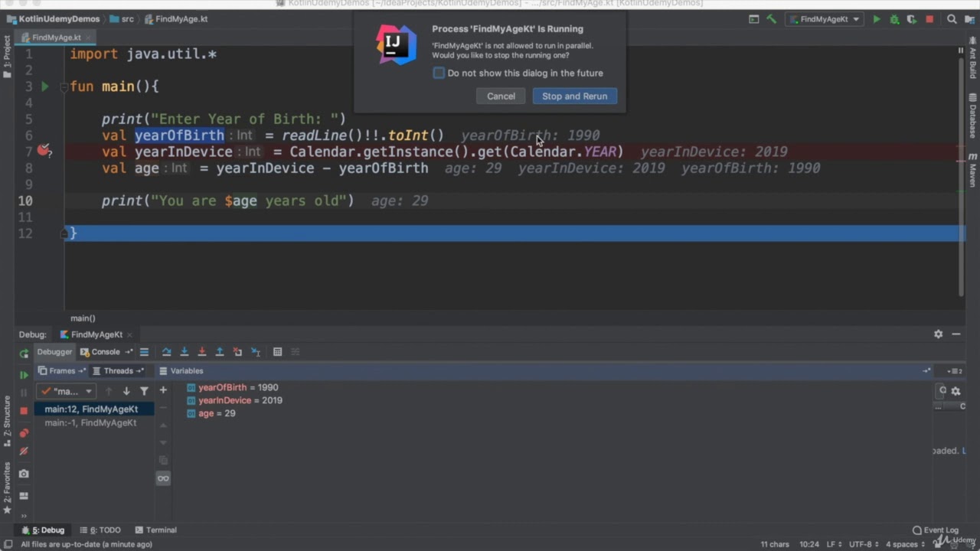Open the Event Log
The height and width of the screenshot is (551, 980).
pos(935,530)
